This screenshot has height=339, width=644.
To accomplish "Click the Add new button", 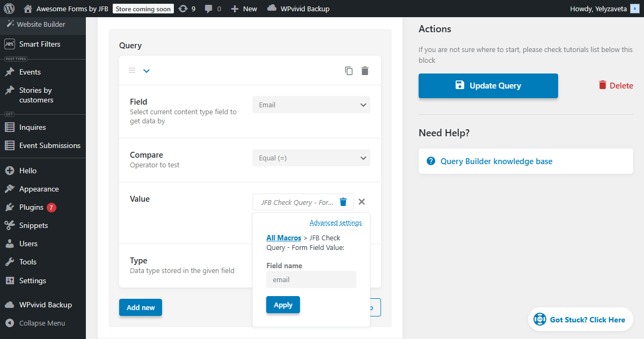I will point(141,307).
